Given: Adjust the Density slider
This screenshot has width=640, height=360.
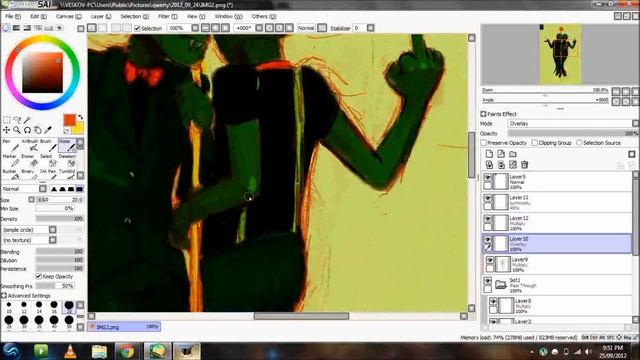Looking at the screenshot, I should [60, 219].
